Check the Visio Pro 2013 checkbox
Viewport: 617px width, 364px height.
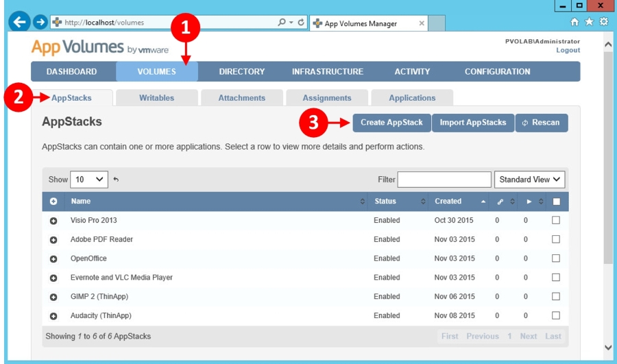coord(556,220)
